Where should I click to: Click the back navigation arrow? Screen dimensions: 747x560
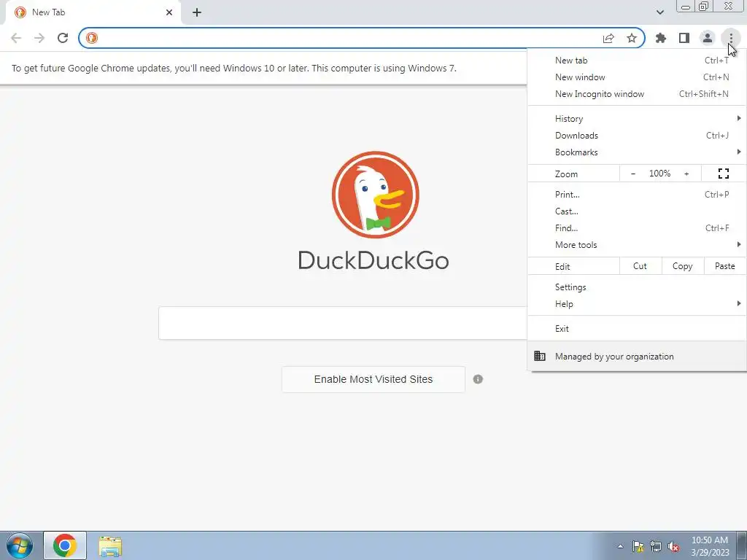point(16,38)
